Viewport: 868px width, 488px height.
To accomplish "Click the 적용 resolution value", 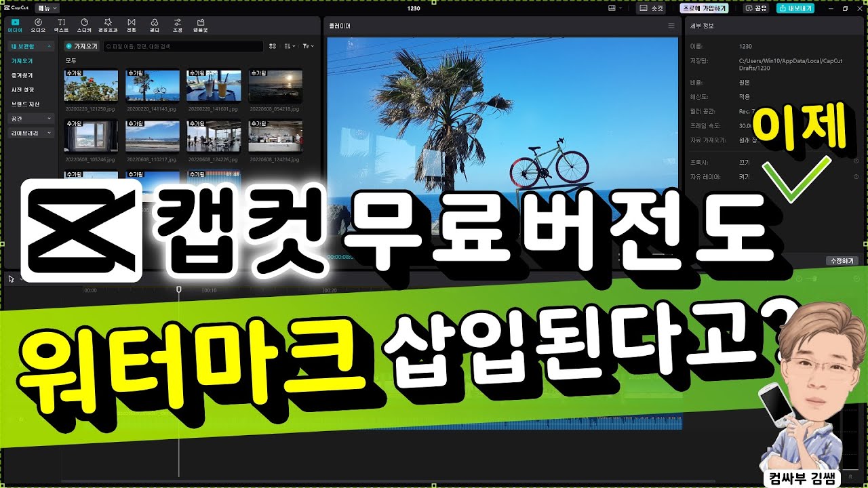I will coord(743,96).
